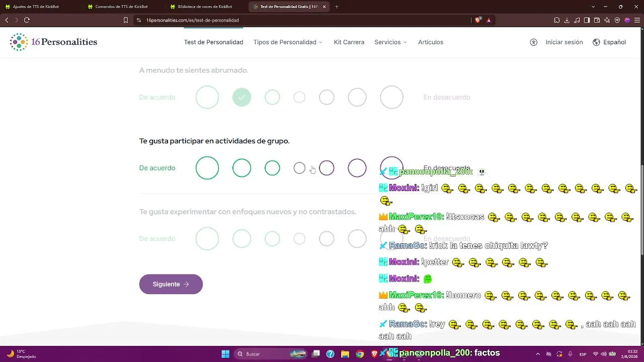This screenshot has height=362, width=644.
Task: Select slightly agree for 'actividades de grupo'
Action: (x=272, y=168)
